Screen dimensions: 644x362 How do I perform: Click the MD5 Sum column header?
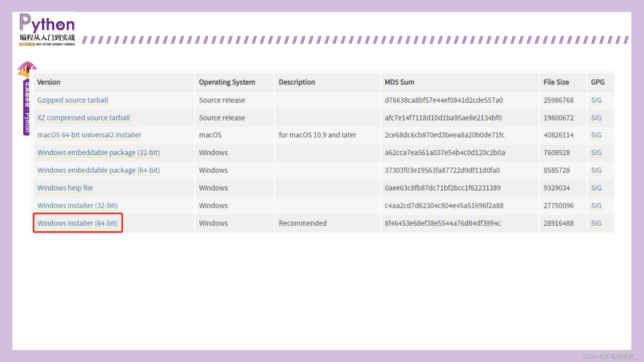(x=399, y=82)
